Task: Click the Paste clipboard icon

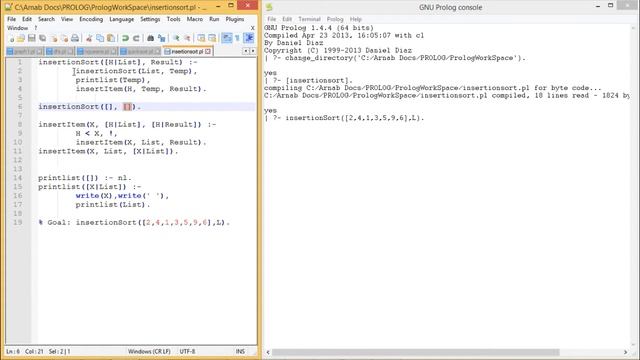Action: point(111,38)
